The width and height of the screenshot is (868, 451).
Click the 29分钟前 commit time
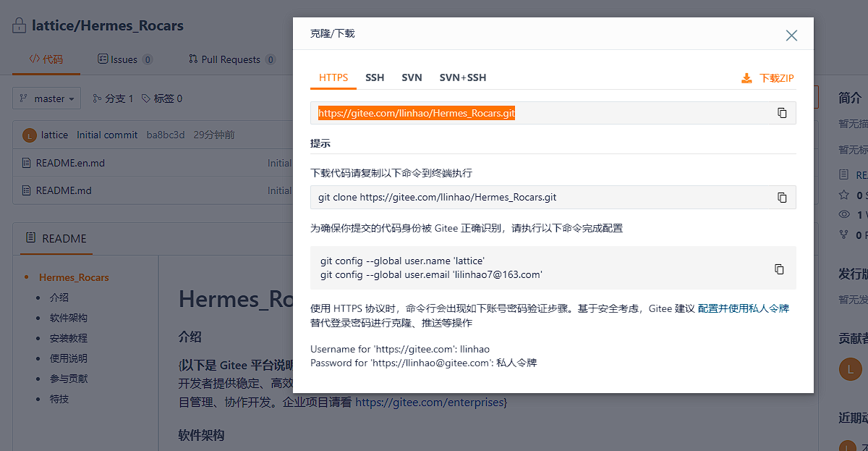[x=214, y=135]
